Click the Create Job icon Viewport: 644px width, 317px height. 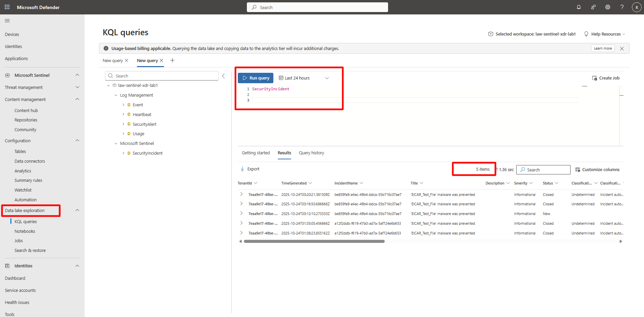(594, 78)
